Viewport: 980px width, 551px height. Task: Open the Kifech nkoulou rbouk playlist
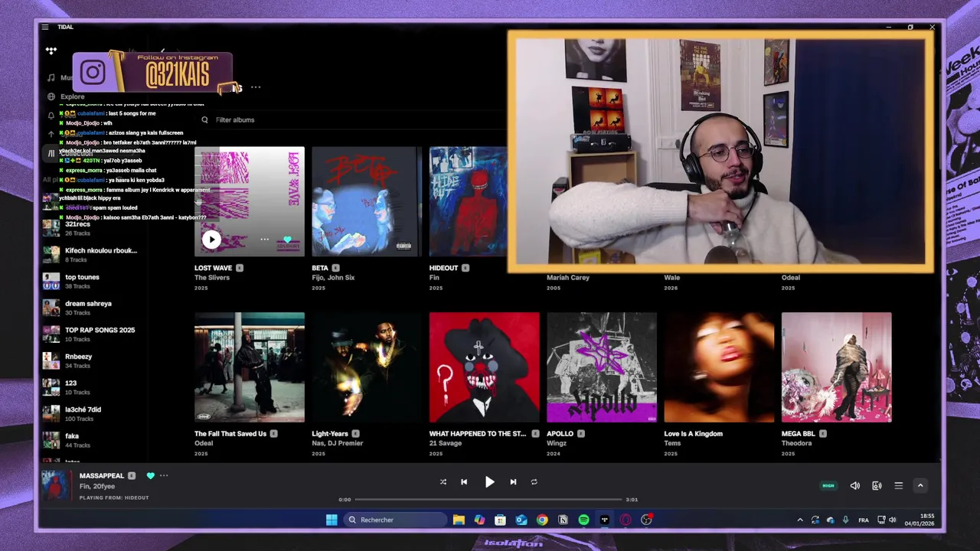pyautogui.click(x=101, y=251)
